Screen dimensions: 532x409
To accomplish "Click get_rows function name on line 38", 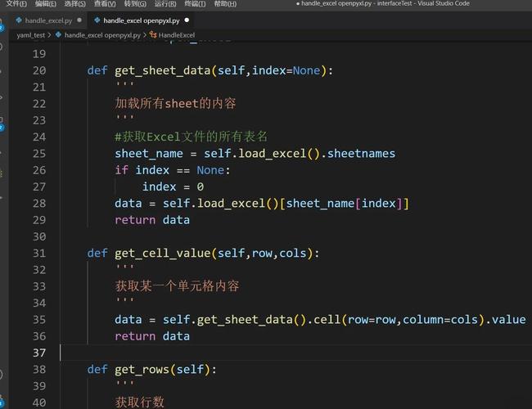I will click(142, 369).
